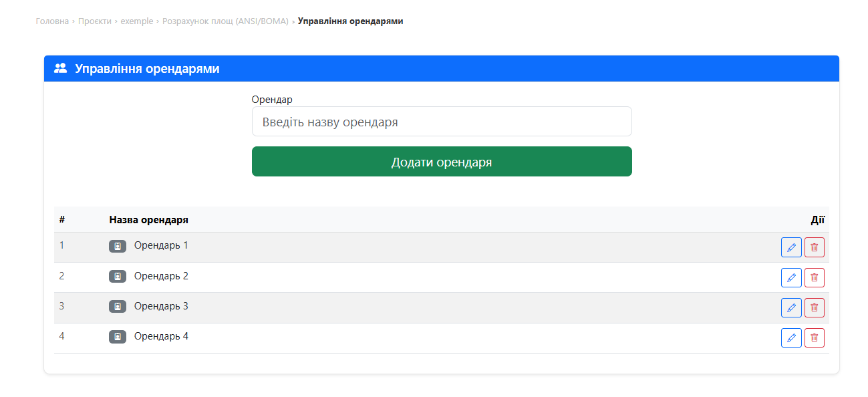Click the current breadcrumb Управління орендарями
The width and height of the screenshot is (868, 397).
350,21
